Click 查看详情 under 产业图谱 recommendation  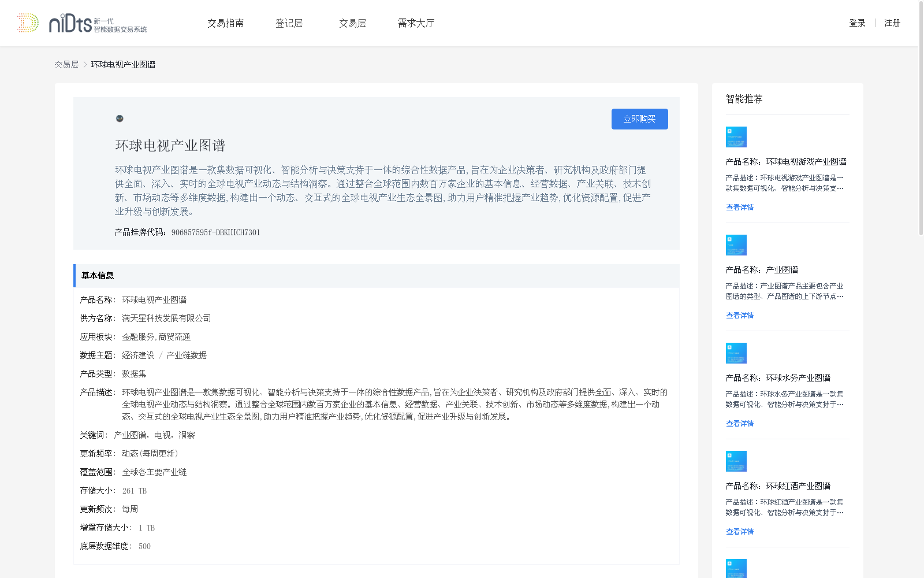[740, 316]
